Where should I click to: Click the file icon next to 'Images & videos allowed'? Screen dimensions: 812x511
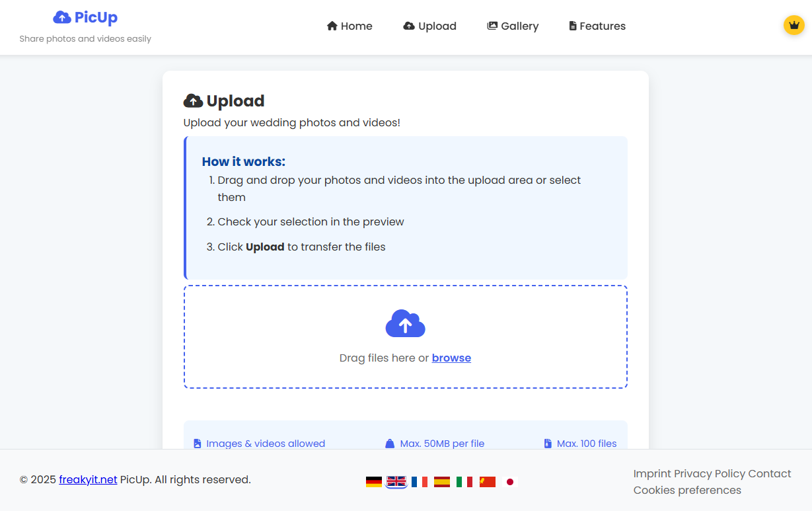[x=197, y=443]
